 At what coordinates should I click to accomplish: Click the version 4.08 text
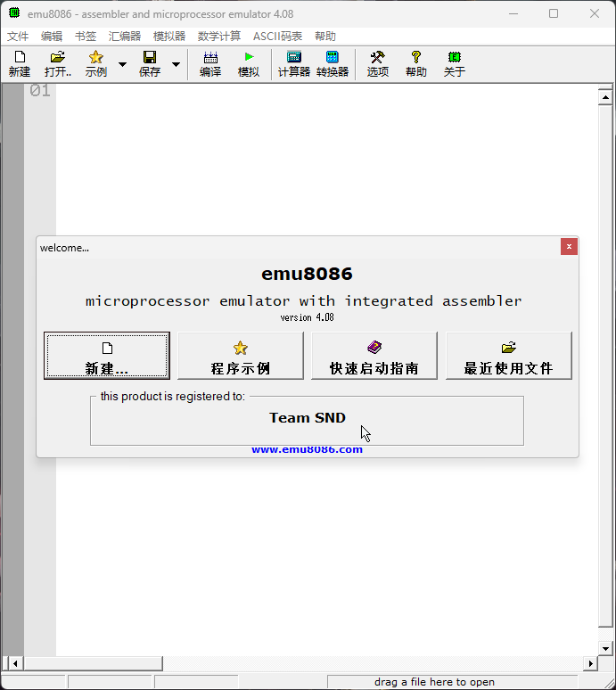tap(308, 317)
